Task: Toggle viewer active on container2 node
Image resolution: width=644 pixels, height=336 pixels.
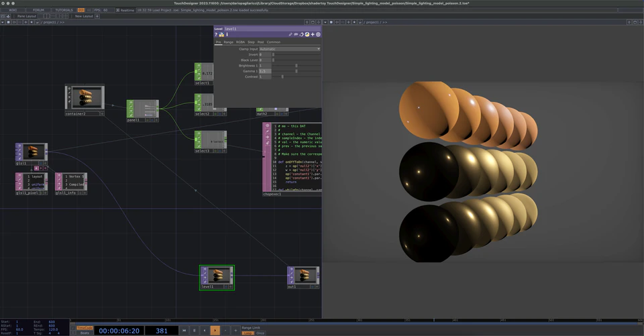Action: pyautogui.click(x=103, y=114)
